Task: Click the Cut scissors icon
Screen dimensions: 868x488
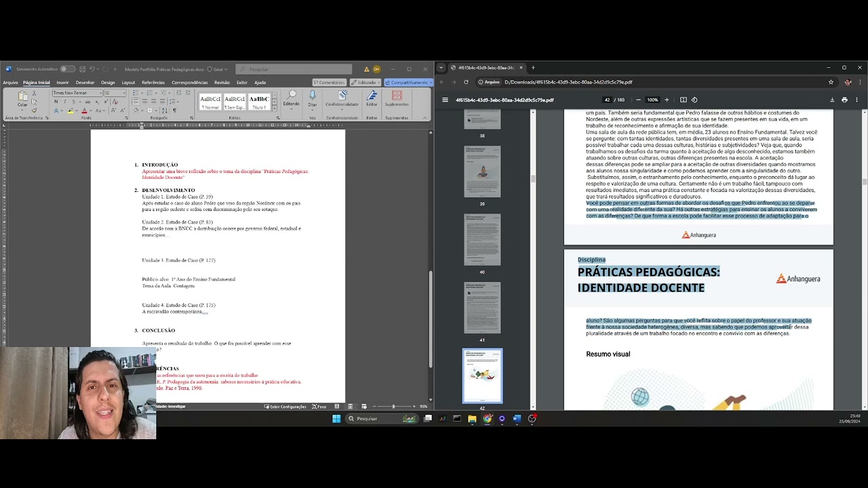Action: [34, 93]
